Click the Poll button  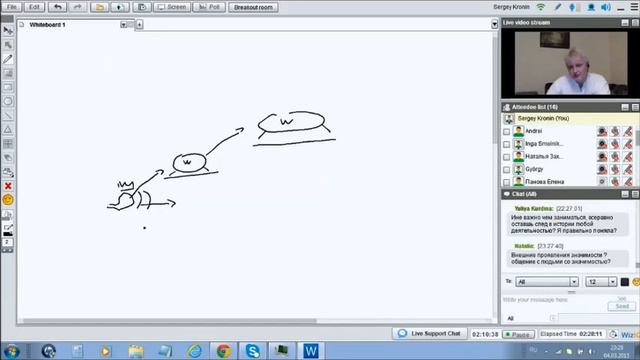coord(209,7)
